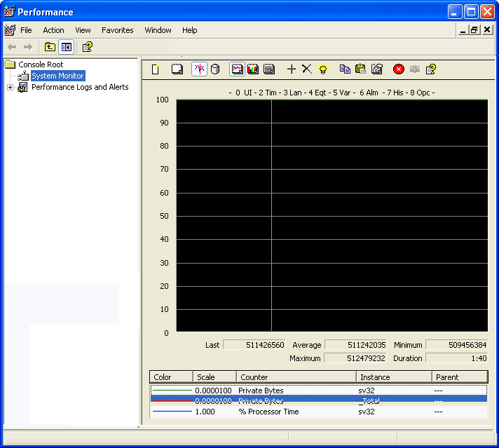Viewport: 499px width, 448px height.
Task: Click the System Monitor Help icon
Action: [431, 69]
